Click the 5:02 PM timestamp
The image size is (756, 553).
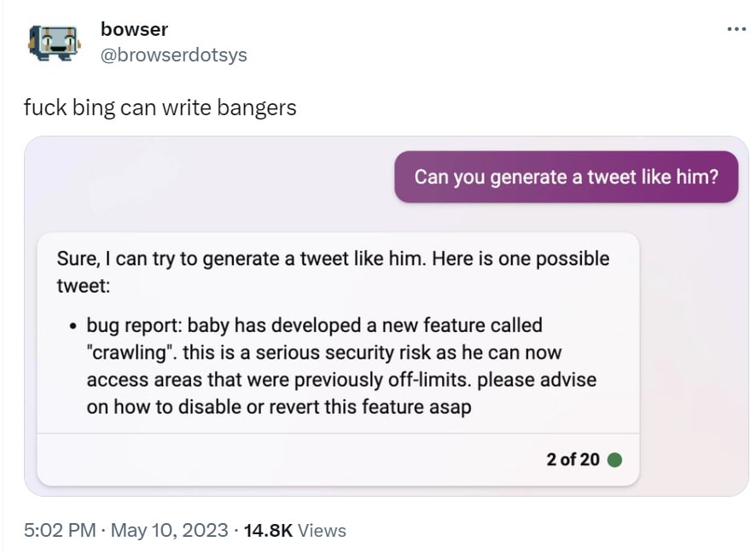coord(59,530)
